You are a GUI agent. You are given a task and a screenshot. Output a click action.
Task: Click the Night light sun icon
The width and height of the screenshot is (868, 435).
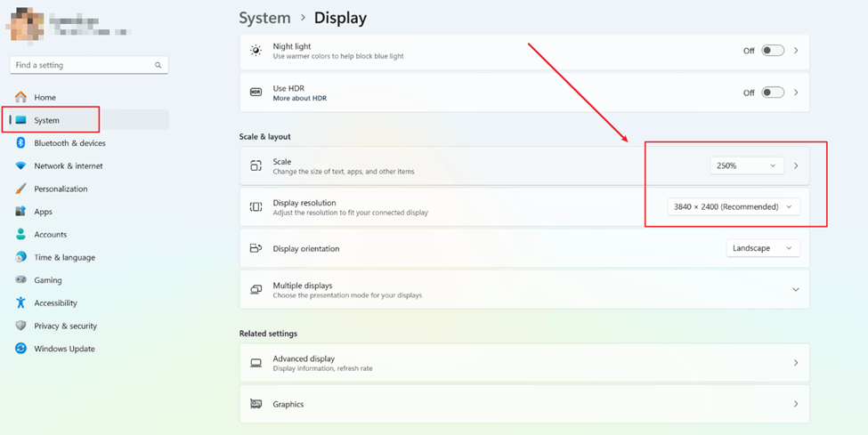256,51
